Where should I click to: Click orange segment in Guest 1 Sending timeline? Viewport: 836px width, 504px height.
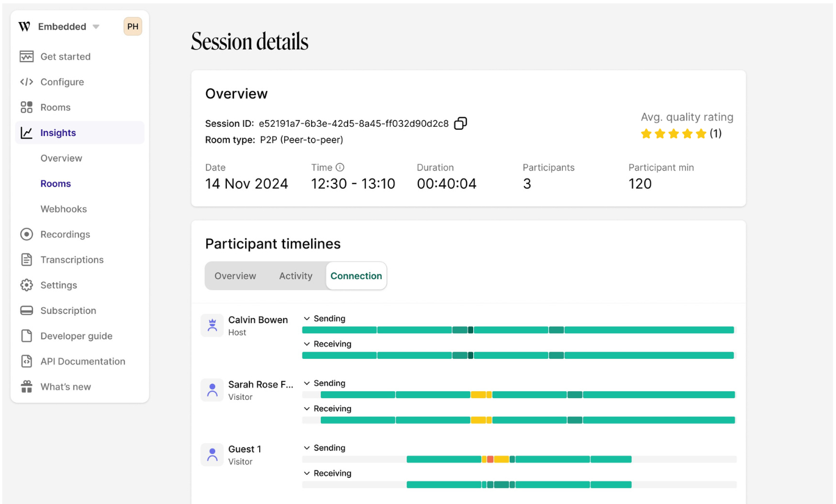coord(490,459)
